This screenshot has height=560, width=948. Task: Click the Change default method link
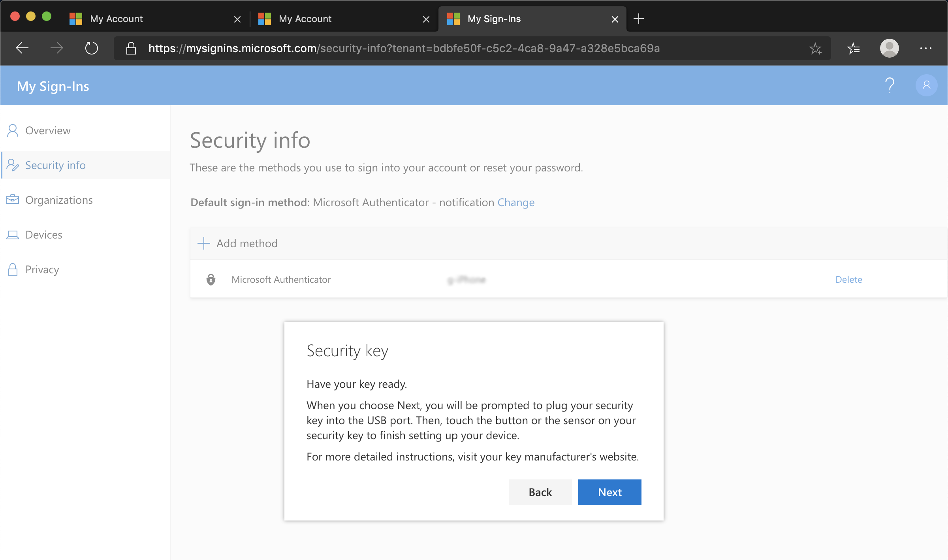[x=516, y=202]
